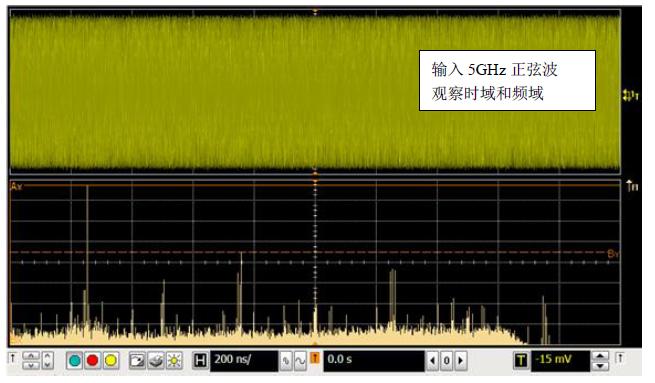Click the teal circle run button

[x=74, y=360]
